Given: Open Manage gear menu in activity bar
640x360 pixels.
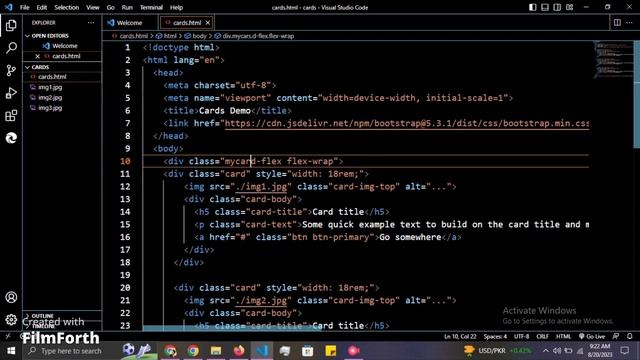Looking at the screenshot, I should [x=11, y=320].
